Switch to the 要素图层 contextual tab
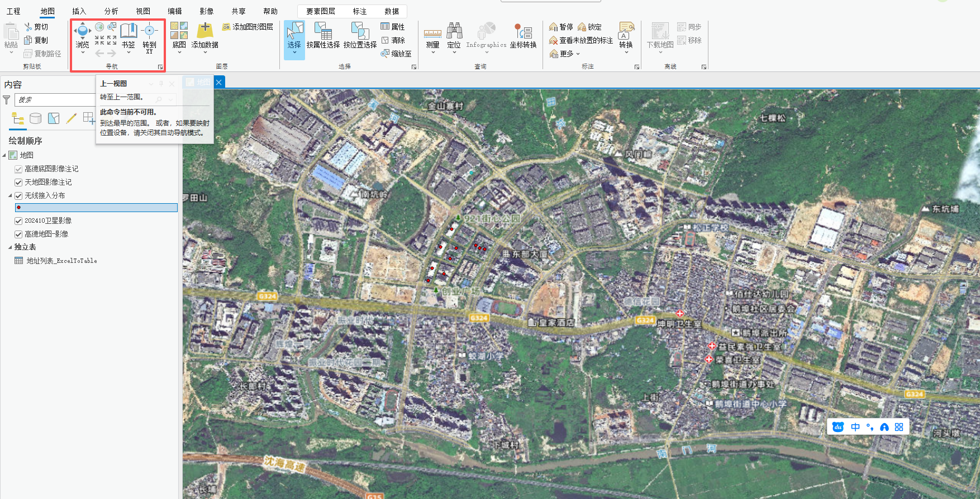 tap(321, 11)
